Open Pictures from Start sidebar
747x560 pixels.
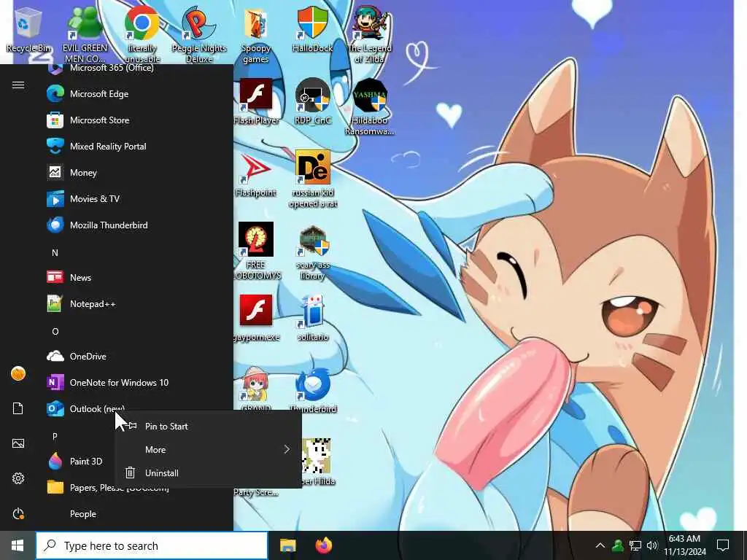coord(18,443)
